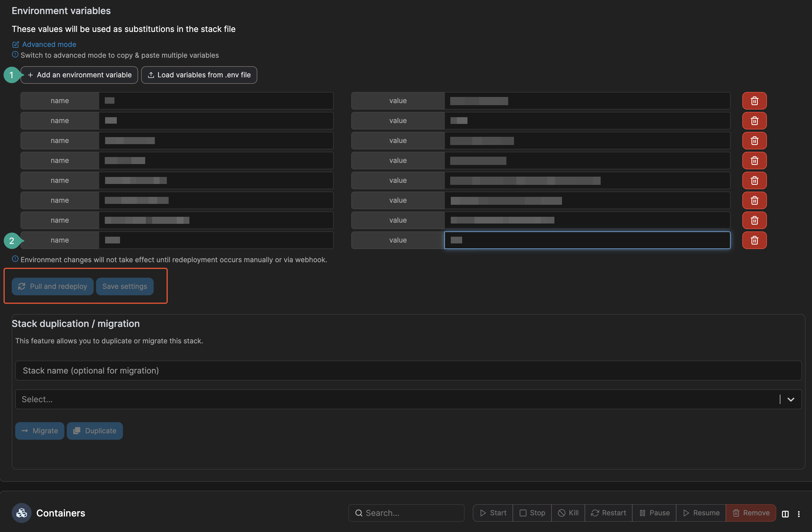812x532 pixels.
Task: Click the edit pencil icon beside Advanced mode
Action: 15,45
